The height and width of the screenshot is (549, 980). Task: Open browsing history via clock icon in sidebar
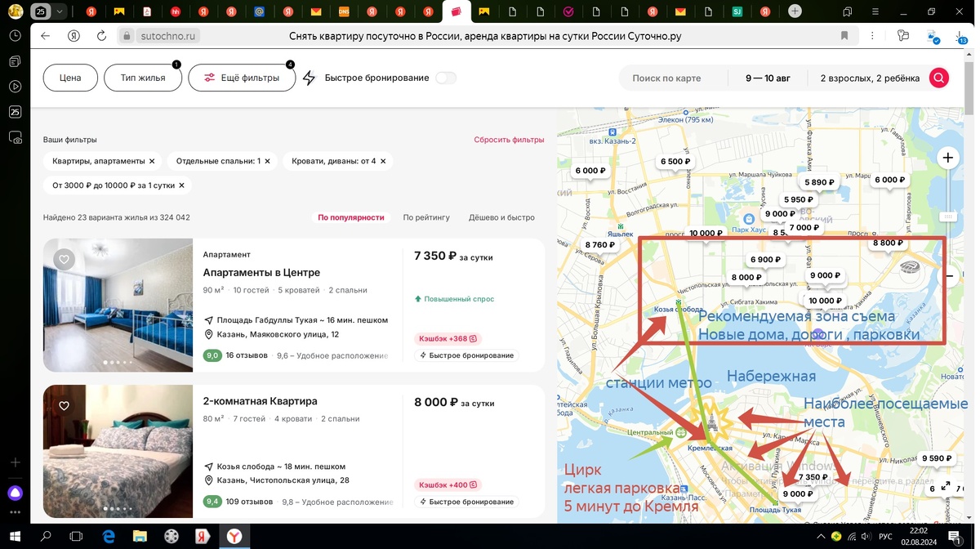(x=15, y=36)
